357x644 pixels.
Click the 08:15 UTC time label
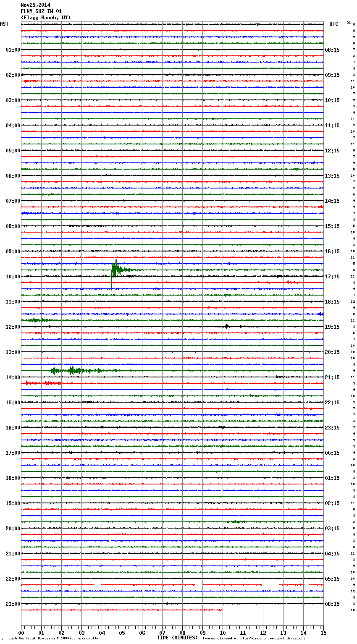(332, 50)
